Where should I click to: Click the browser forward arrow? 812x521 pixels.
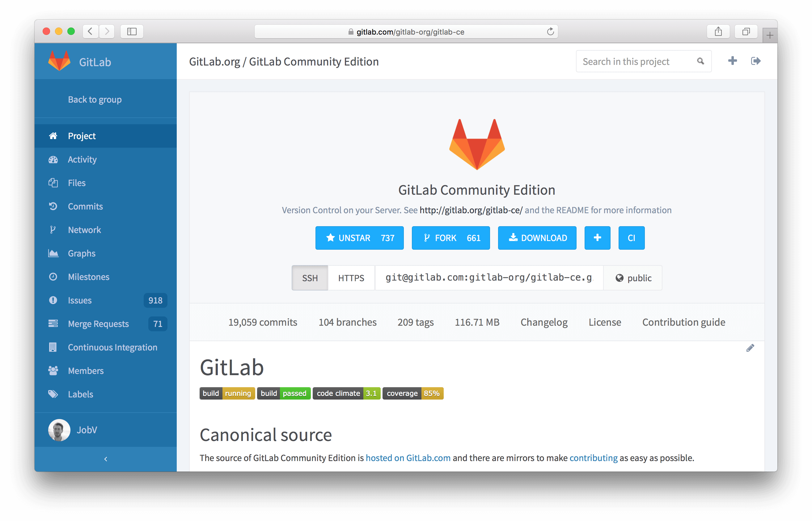(107, 32)
